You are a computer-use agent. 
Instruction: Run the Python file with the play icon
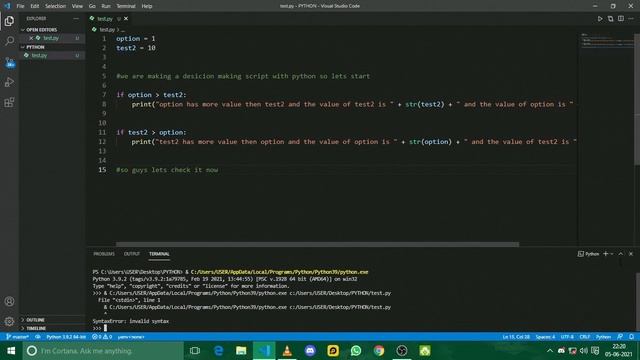pos(600,19)
